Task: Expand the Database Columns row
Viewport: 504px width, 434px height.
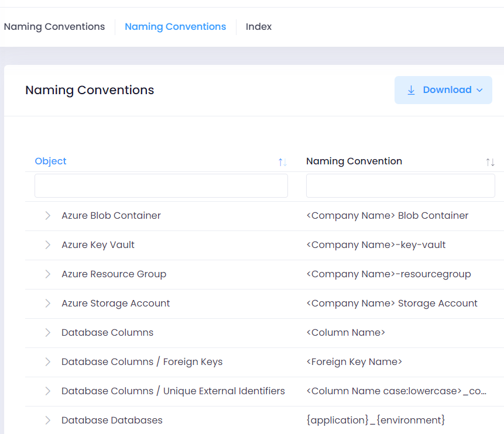Action: tap(47, 332)
